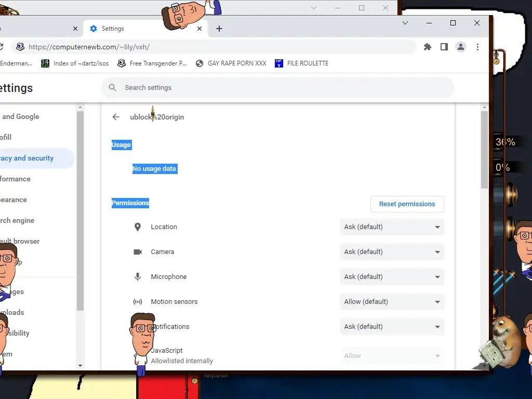Click the tab search chevron in title bar
This screenshot has width=532, height=399.
[405, 23]
